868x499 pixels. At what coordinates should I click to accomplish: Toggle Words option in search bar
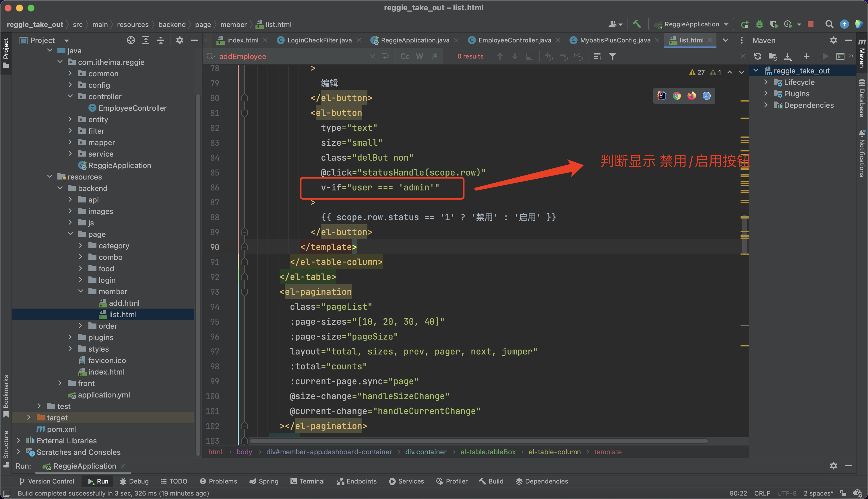(419, 56)
